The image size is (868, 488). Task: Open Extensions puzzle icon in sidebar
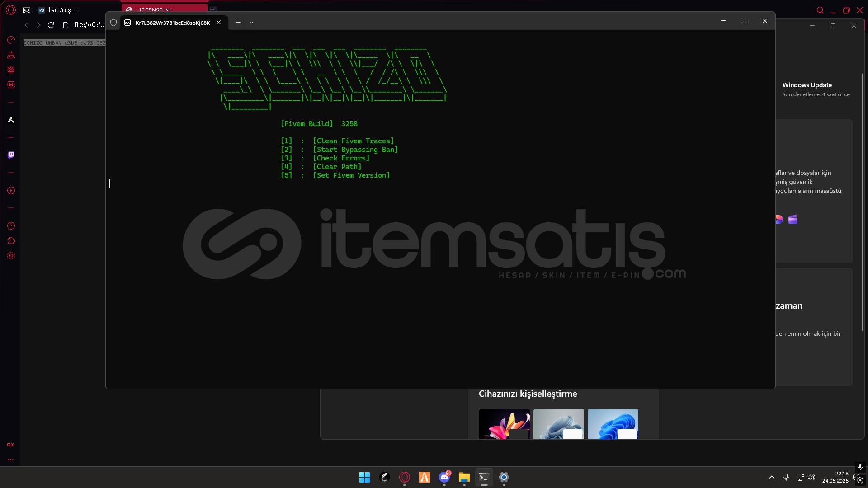pyautogui.click(x=11, y=241)
